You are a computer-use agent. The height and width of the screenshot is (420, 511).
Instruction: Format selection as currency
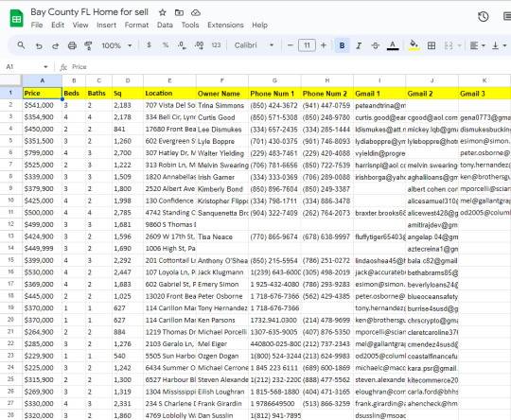point(149,45)
